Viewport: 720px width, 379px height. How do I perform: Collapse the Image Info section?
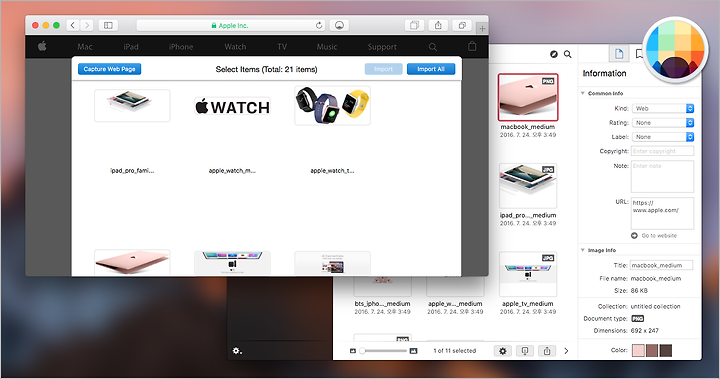[583, 250]
